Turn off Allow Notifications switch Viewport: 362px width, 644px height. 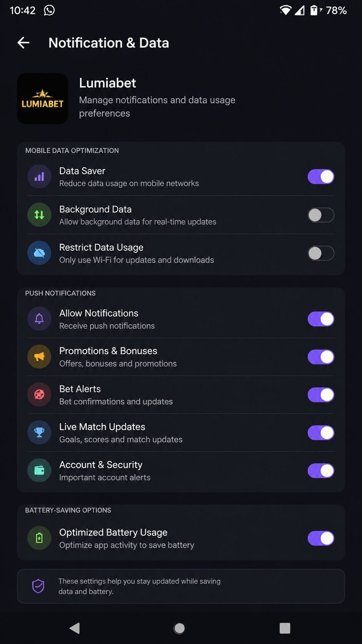[x=321, y=319]
